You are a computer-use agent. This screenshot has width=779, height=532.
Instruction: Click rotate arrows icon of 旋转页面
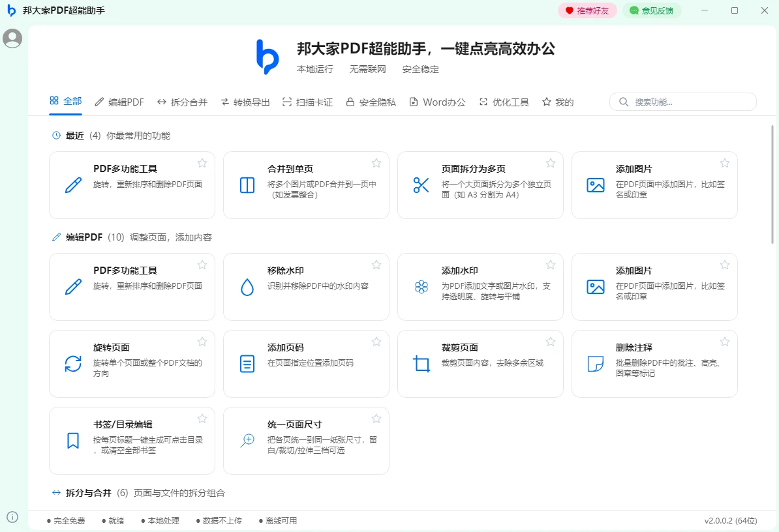tap(73, 364)
